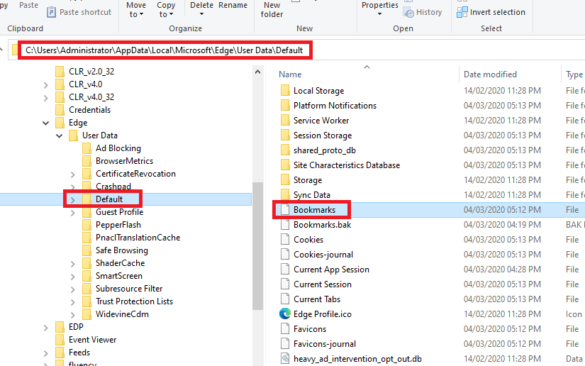Click the New folder button
The height and width of the screenshot is (366, 585).
(272, 9)
